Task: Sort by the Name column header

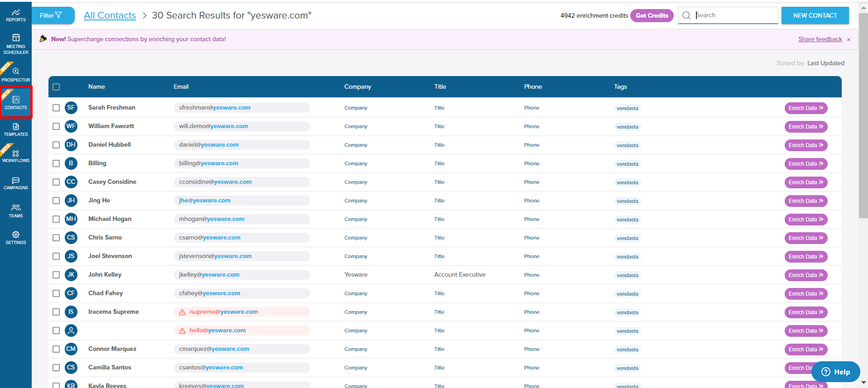Action: click(x=96, y=86)
